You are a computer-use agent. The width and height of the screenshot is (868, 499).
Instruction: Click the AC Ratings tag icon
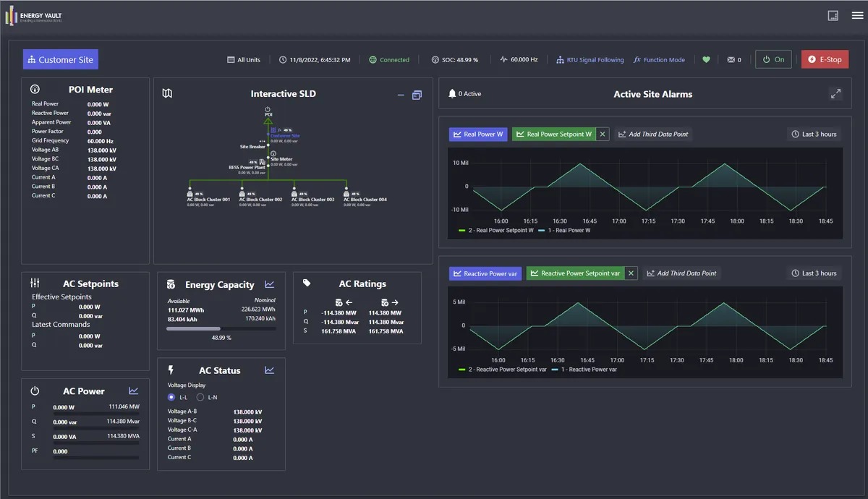[307, 283]
